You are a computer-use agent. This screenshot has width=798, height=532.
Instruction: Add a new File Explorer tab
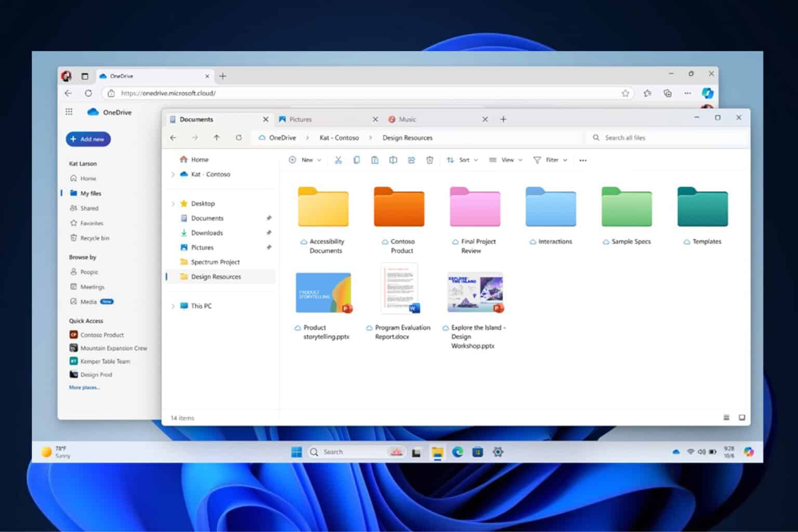point(503,119)
